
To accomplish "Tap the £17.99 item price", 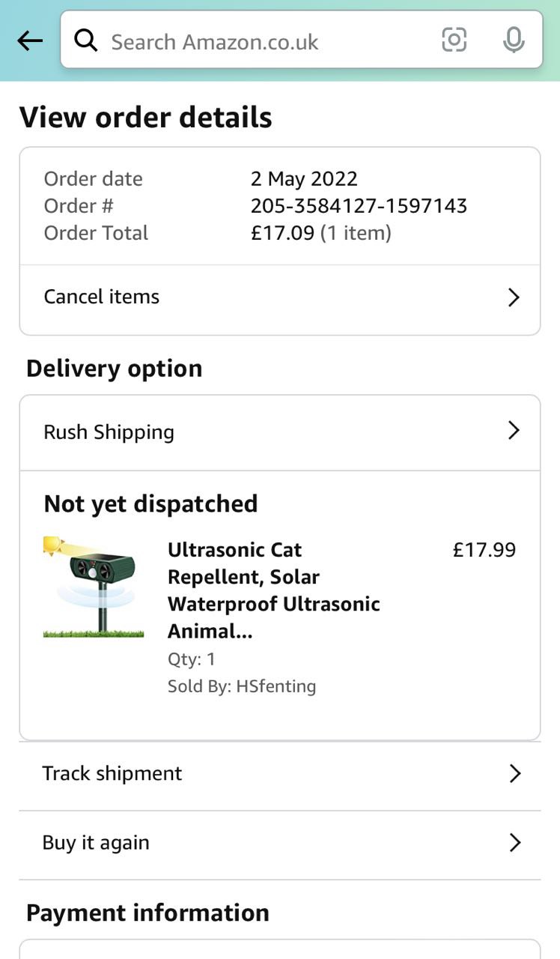I will (x=484, y=550).
